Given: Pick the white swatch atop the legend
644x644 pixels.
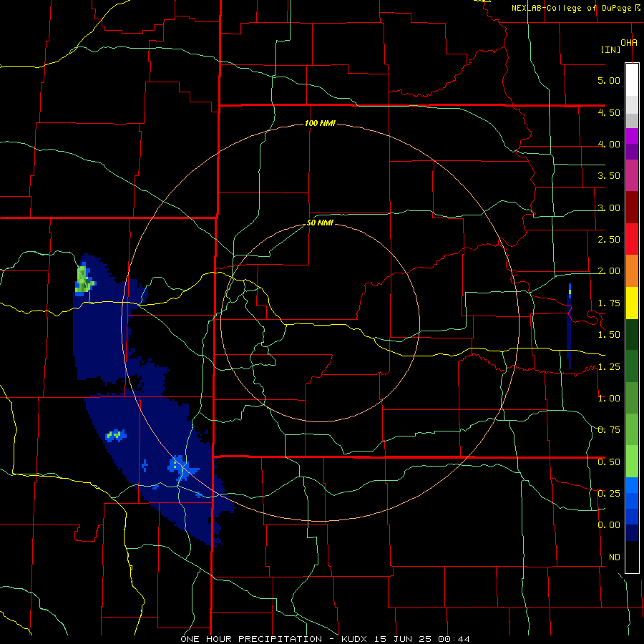Looking at the screenshot, I should pos(632,79).
